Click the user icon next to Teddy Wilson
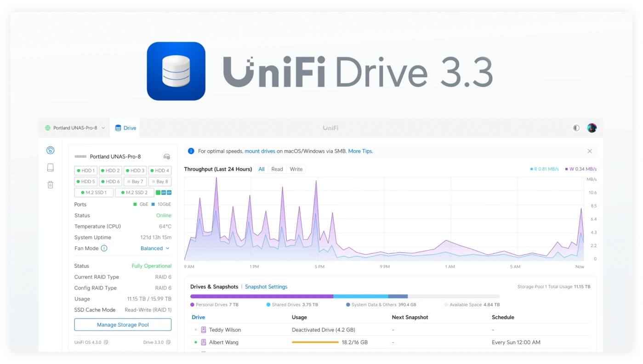The width and height of the screenshot is (643, 364). tap(204, 330)
